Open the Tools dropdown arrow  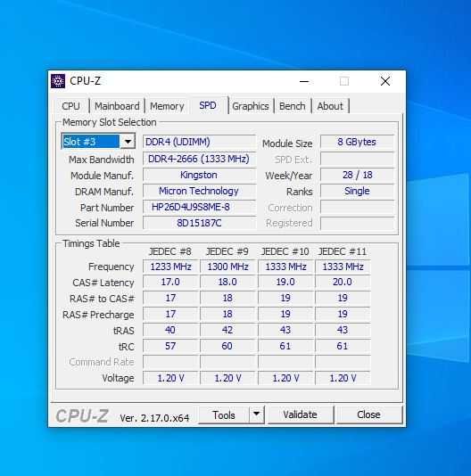[257, 414]
